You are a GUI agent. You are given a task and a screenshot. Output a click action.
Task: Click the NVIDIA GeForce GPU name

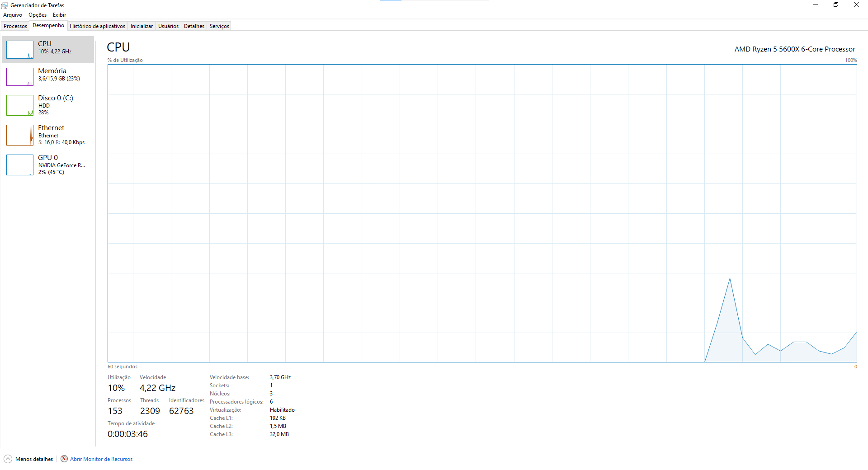click(x=61, y=165)
